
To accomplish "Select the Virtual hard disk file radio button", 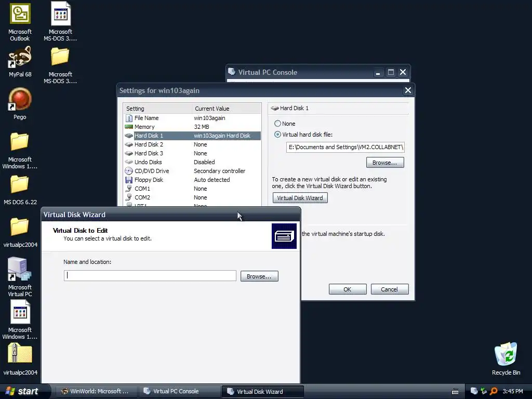I will point(277,135).
